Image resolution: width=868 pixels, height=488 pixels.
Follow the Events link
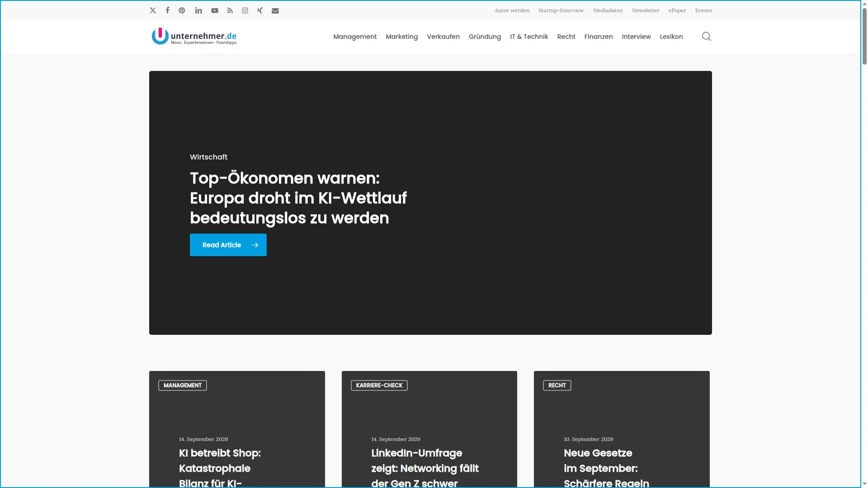(703, 10)
